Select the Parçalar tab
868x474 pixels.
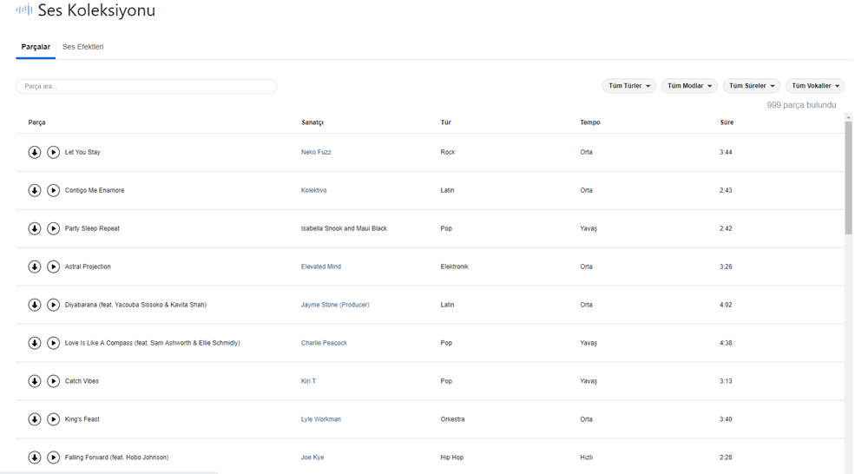[x=36, y=47]
